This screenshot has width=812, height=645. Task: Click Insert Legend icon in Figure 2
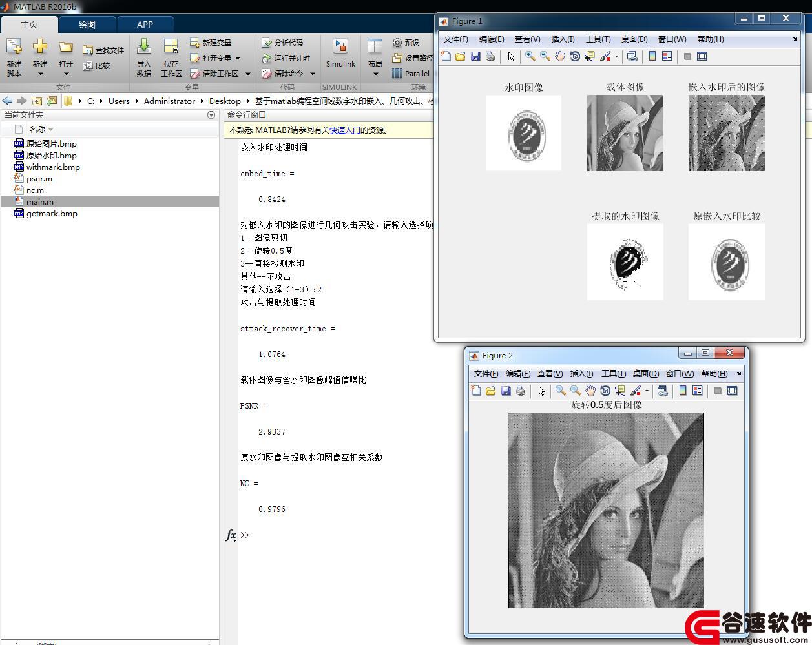(698, 391)
